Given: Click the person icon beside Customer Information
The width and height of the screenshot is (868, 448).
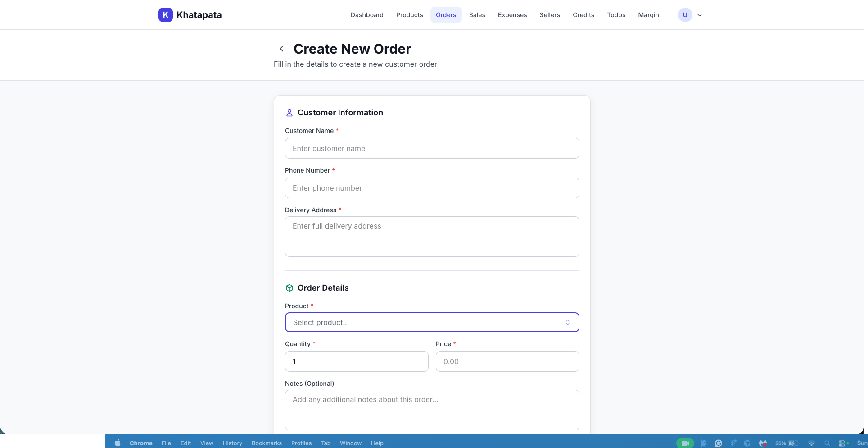Looking at the screenshot, I should (x=289, y=113).
